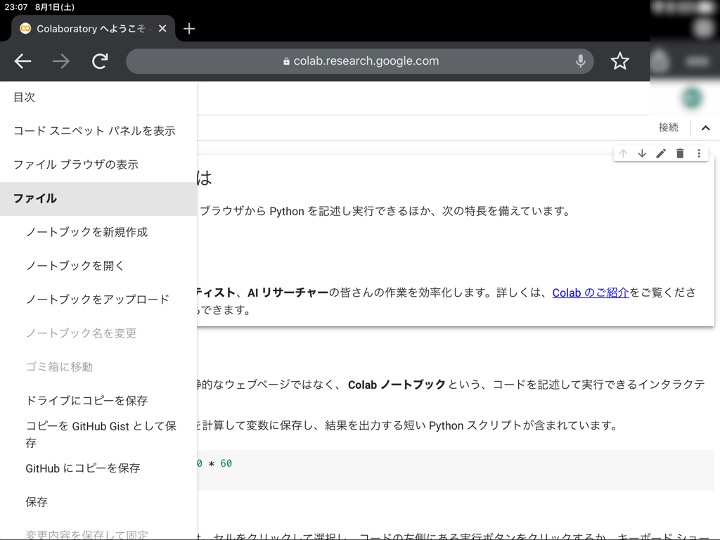Image resolution: width=720 pixels, height=540 pixels.
Task: Open the Colab のご紹介 link
Action: point(590,292)
